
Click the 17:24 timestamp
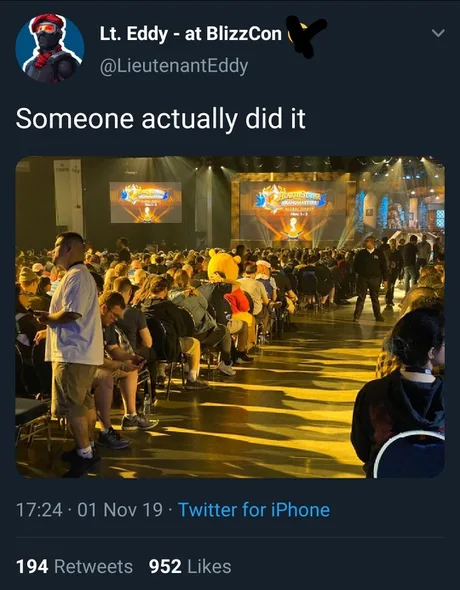click(39, 510)
